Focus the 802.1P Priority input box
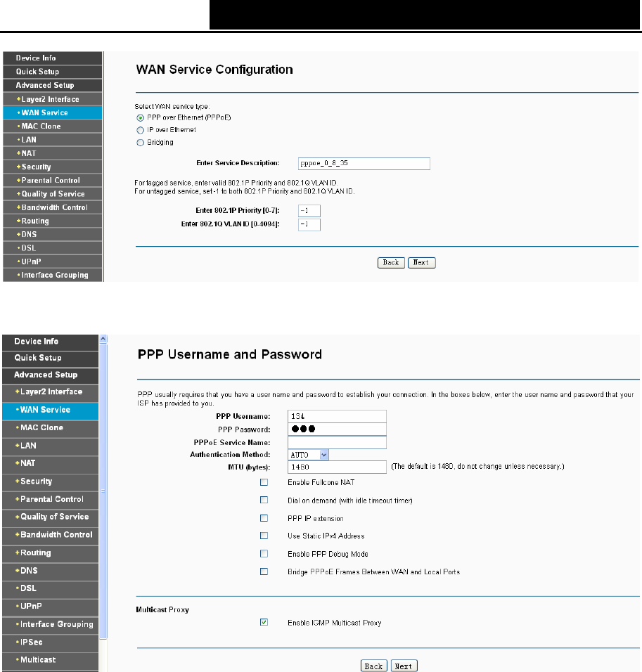The width and height of the screenshot is (642, 672). coord(309,211)
